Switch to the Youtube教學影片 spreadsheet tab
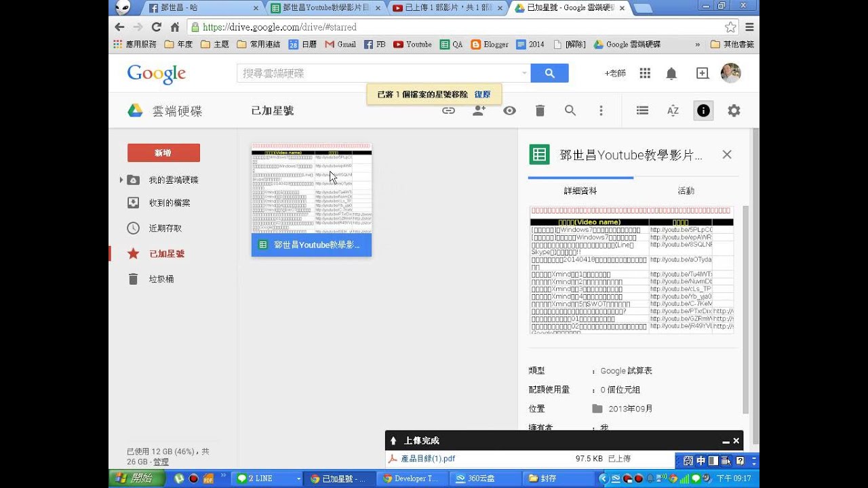Image resolution: width=868 pixels, height=488 pixels. point(324,8)
